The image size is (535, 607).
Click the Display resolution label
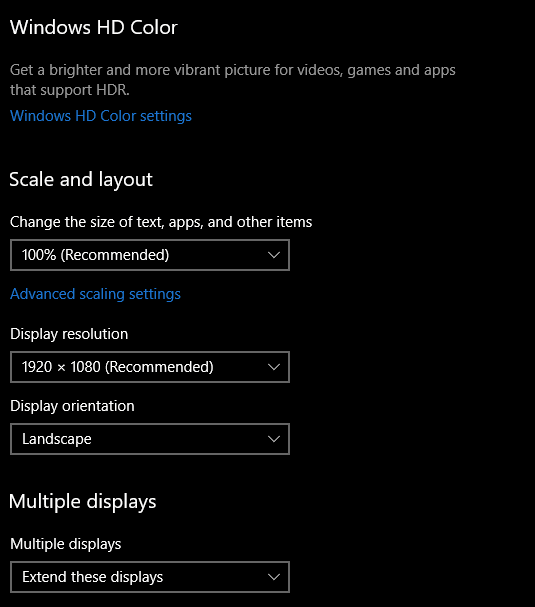(69, 334)
